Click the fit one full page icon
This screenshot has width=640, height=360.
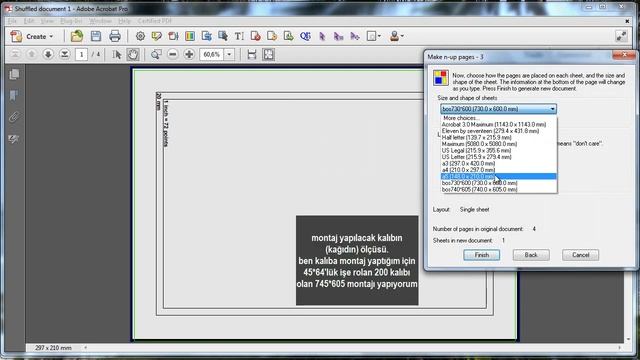269,54
